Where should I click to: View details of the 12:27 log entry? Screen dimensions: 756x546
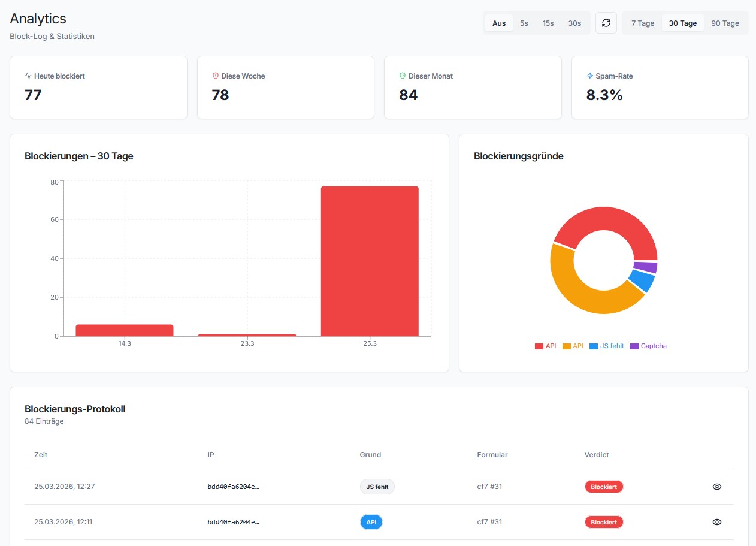click(716, 487)
